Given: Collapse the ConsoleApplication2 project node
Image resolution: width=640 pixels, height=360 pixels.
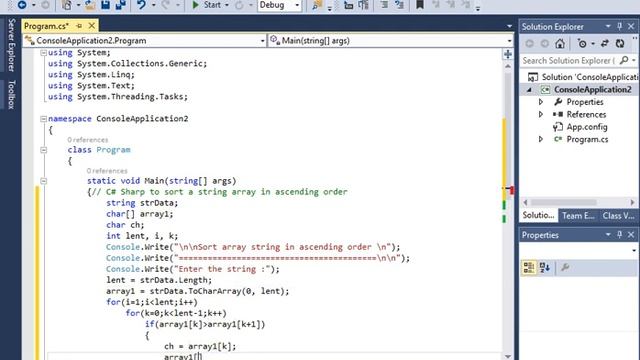Looking at the screenshot, I should tap(529, 89).
